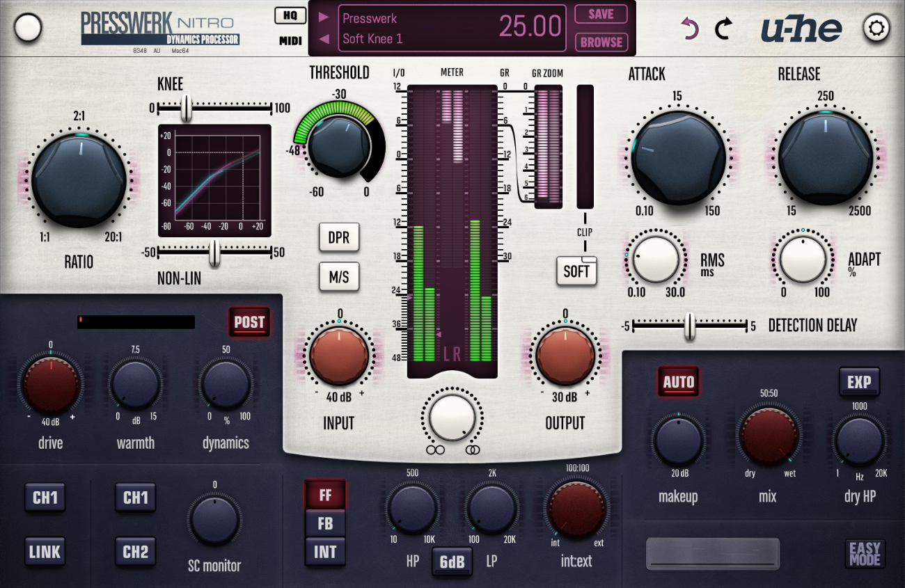Click the RELEASE knob
The image size is (905, 588).
point(825,158)
